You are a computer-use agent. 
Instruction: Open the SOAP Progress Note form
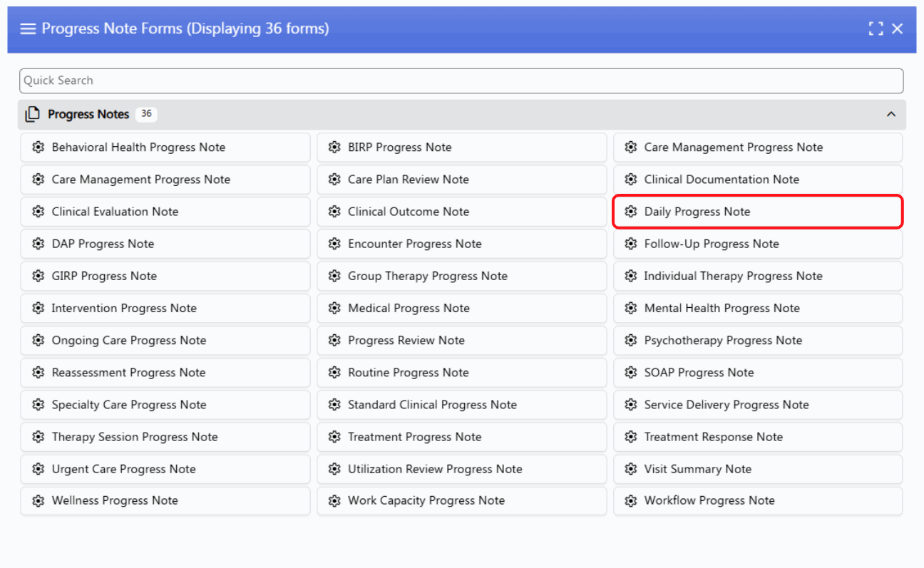click(x=758, y=373)
